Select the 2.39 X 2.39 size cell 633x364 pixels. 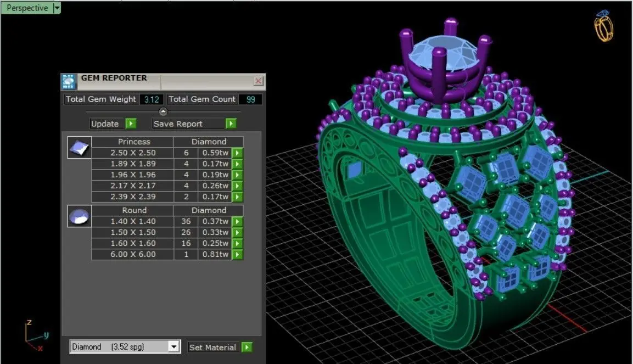coord(133,197)
